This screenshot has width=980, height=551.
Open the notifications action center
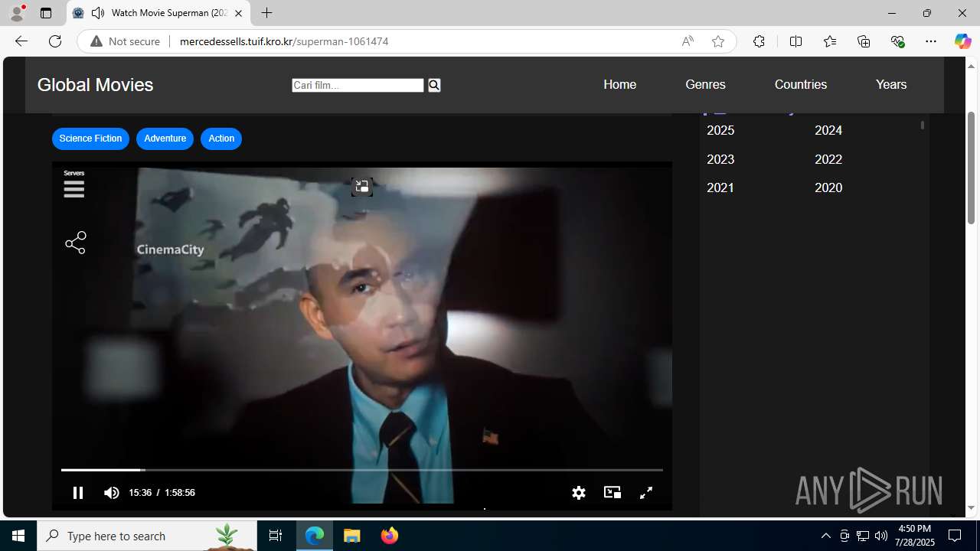tap(955, 536)
